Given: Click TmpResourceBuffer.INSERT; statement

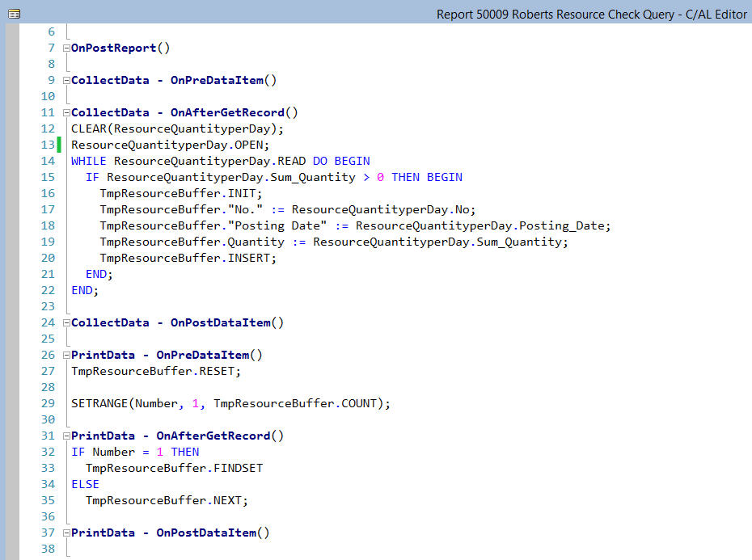Looking at the screenshot, I should click(x=188, y=258).
